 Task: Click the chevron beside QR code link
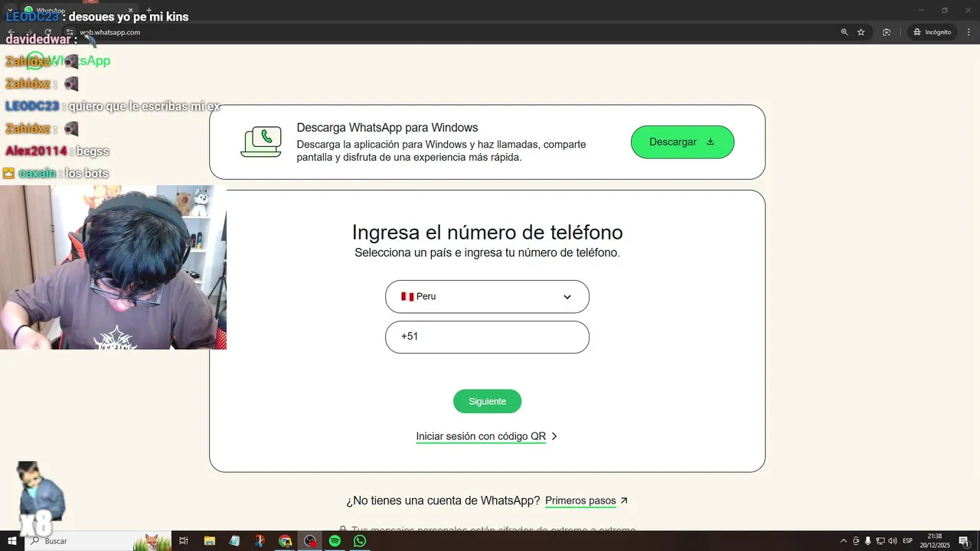(x=554, y=436)
